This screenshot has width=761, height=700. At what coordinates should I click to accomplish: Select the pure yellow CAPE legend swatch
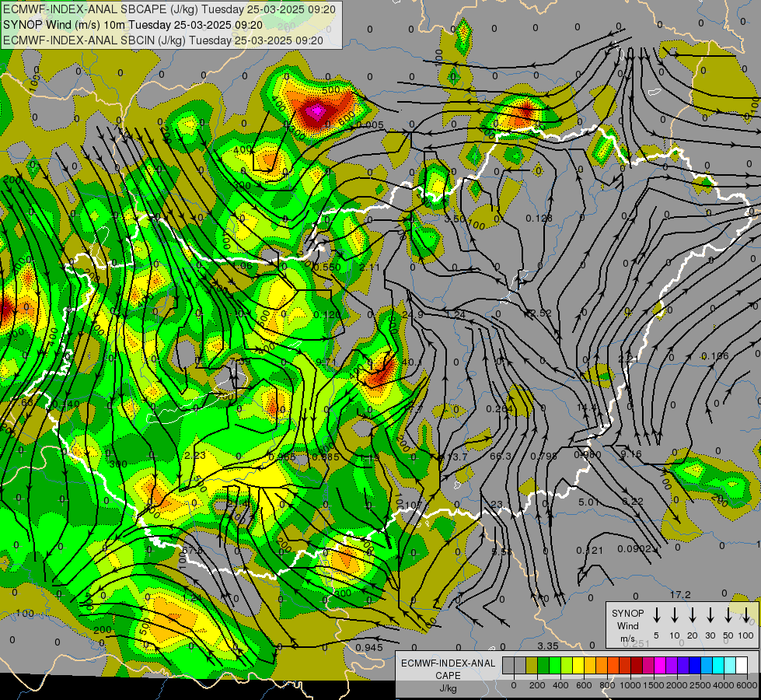(578, 665)
